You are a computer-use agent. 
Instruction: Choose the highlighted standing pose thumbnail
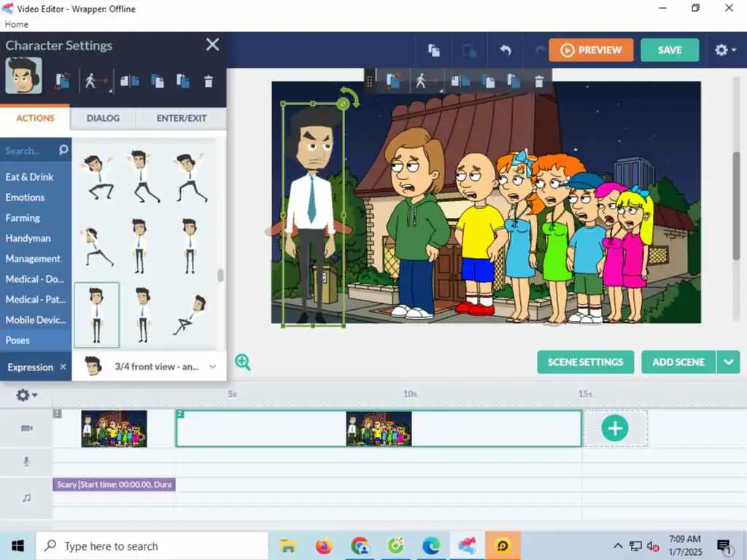(97, 315)
